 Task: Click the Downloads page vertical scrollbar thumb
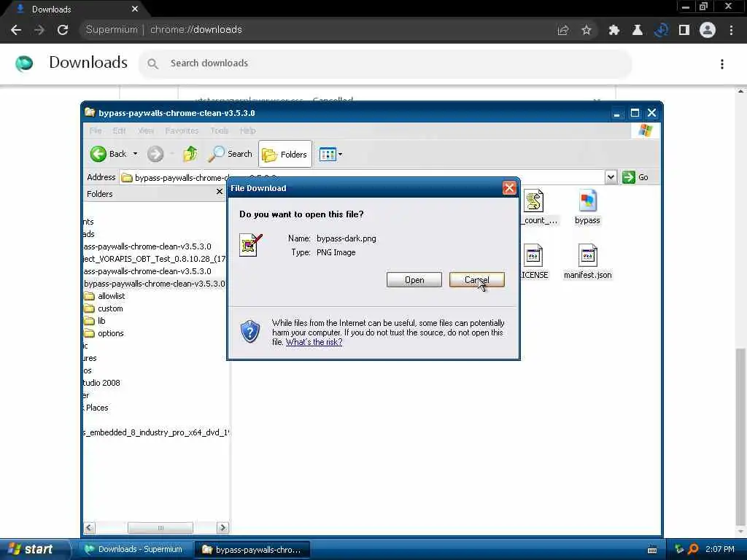point(740,436)
